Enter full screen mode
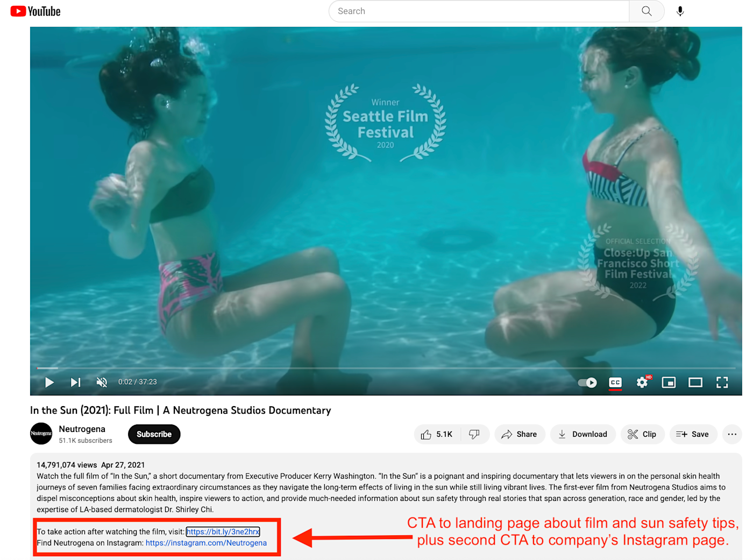Image resolution: width=753 pixels, height=560 pixels. click(x=722, y=382)
